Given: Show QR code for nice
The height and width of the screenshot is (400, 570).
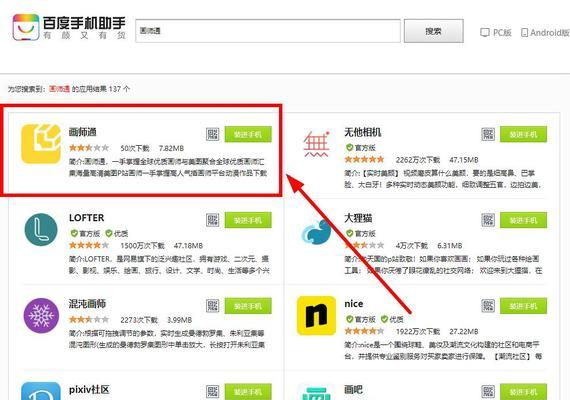Looking at the screenshot, I should 488,306.
